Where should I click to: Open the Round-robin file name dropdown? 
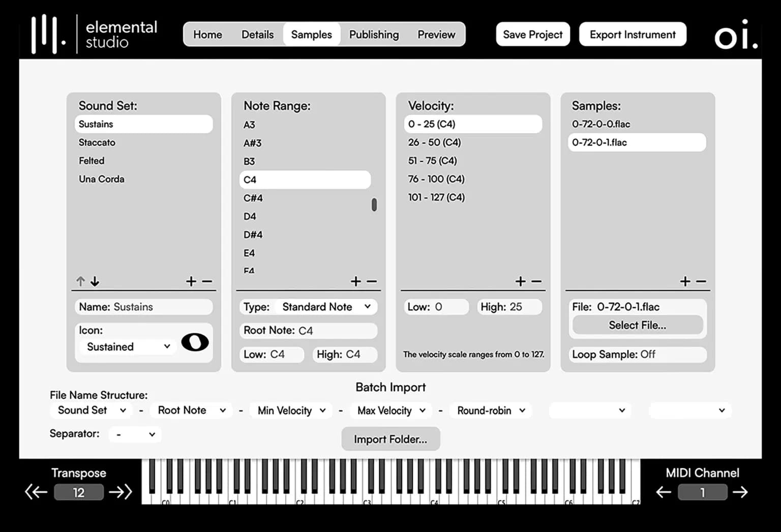[491, 410]
